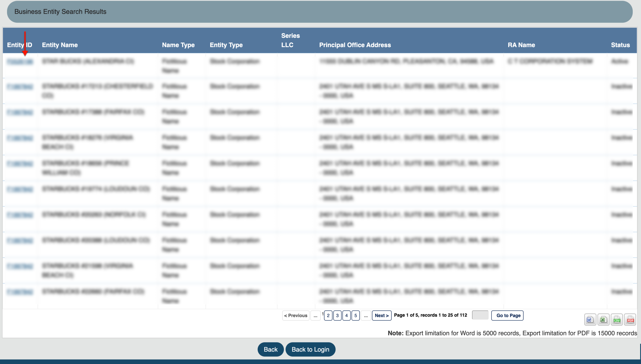Screen dimensions: 641x364
Task: Click the Series LLC column header
Action: (290, 40)
